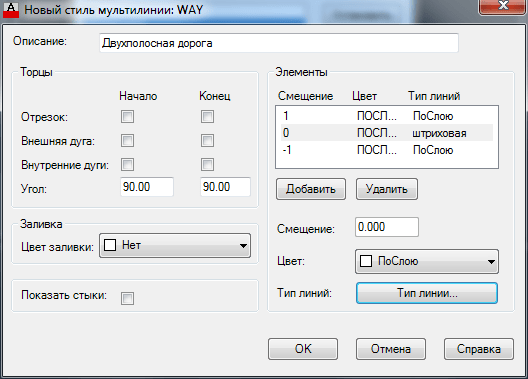Enable Отрезок cap at Начало
The width and height of the screenshot is (528, 379).
click(x=127, y=117)
